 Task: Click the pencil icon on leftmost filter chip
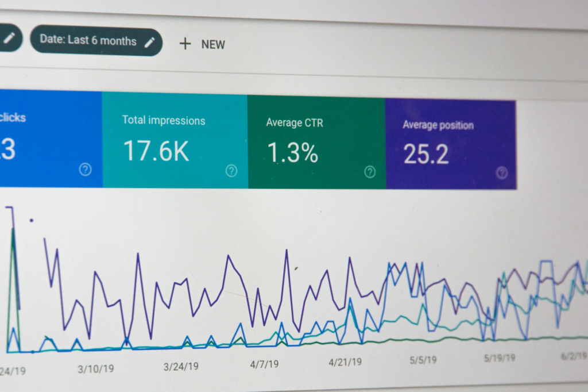(x=8, y=37)
